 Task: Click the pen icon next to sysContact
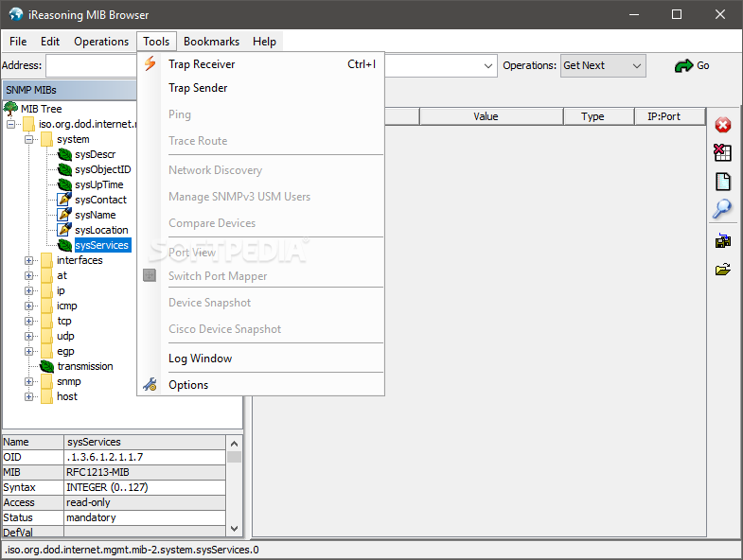tap(64, 200)
